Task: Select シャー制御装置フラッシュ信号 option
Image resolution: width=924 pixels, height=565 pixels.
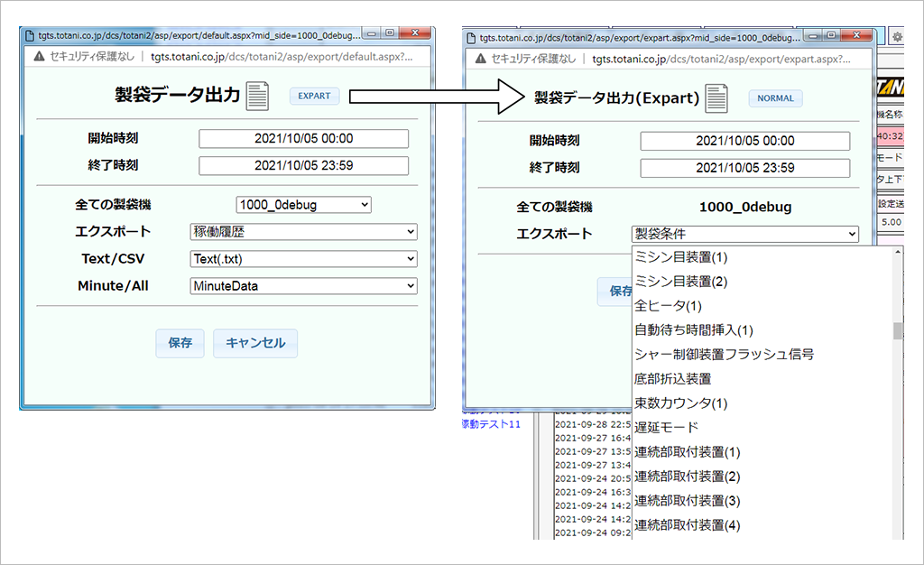Action: (725, 354)
